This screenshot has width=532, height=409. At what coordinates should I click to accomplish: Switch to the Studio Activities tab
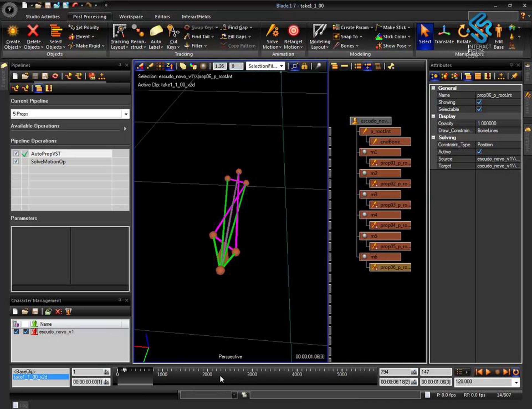click(x=43, y=17)
